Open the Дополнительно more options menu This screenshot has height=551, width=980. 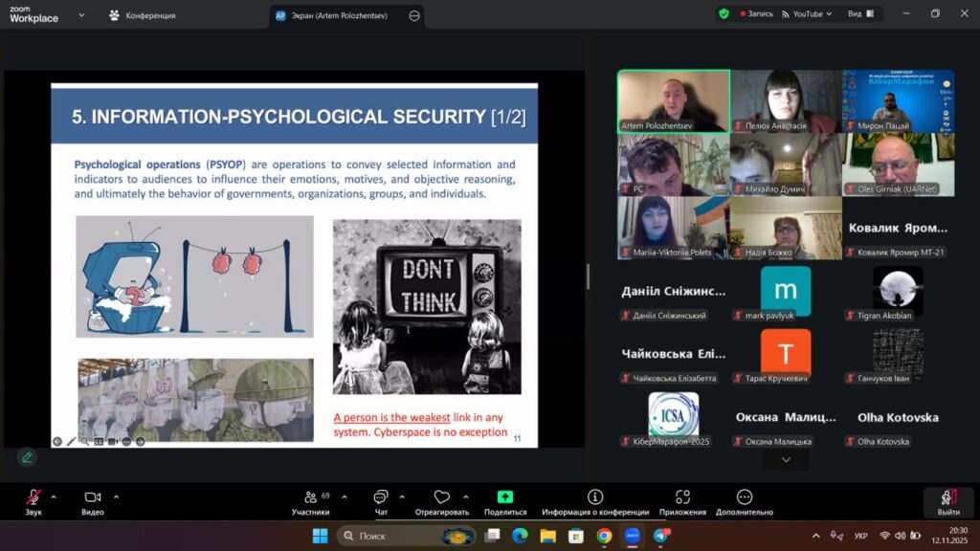point(745,498)
